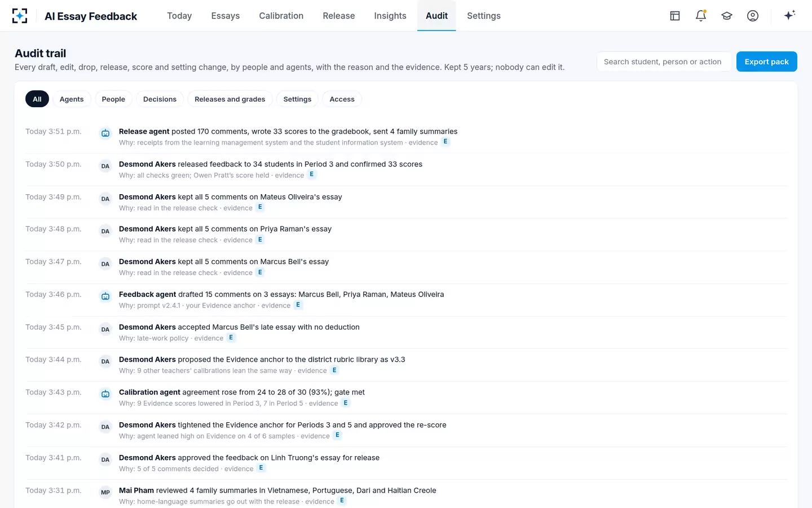Viewport: 812px width, 508px height.
Task: Click the AI Essay Feedback title
Action: (x=91, y=16)
